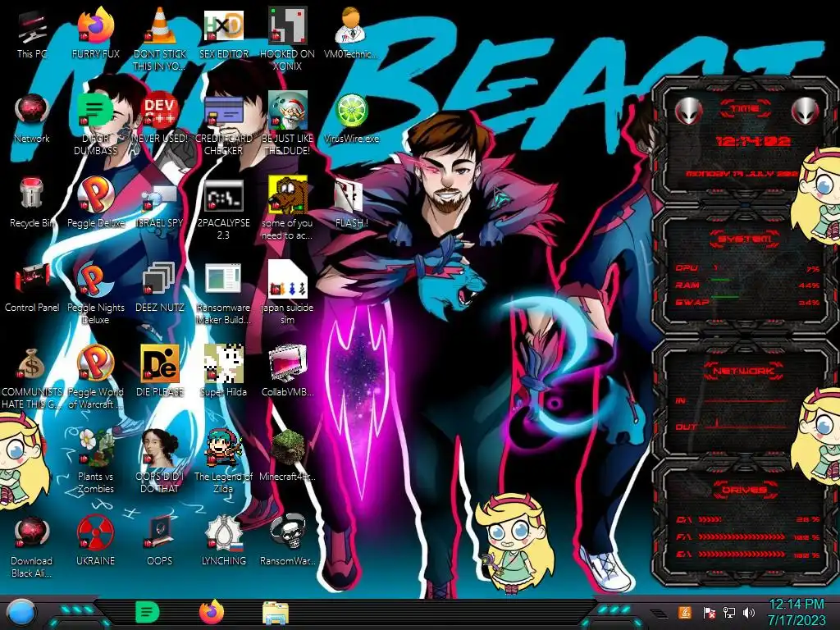
Task: Open the HOOKED ON XONIX icon
Action: pos(288,25)
